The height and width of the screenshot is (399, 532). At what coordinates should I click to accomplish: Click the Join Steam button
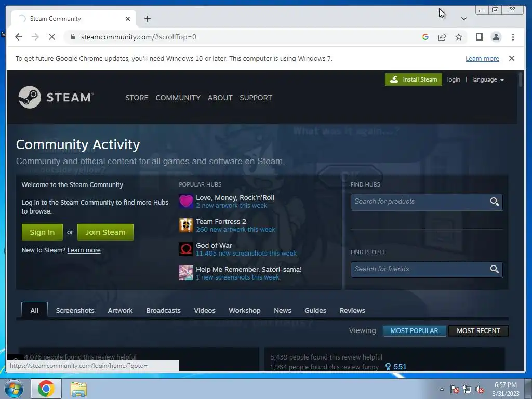coord(105,232)
